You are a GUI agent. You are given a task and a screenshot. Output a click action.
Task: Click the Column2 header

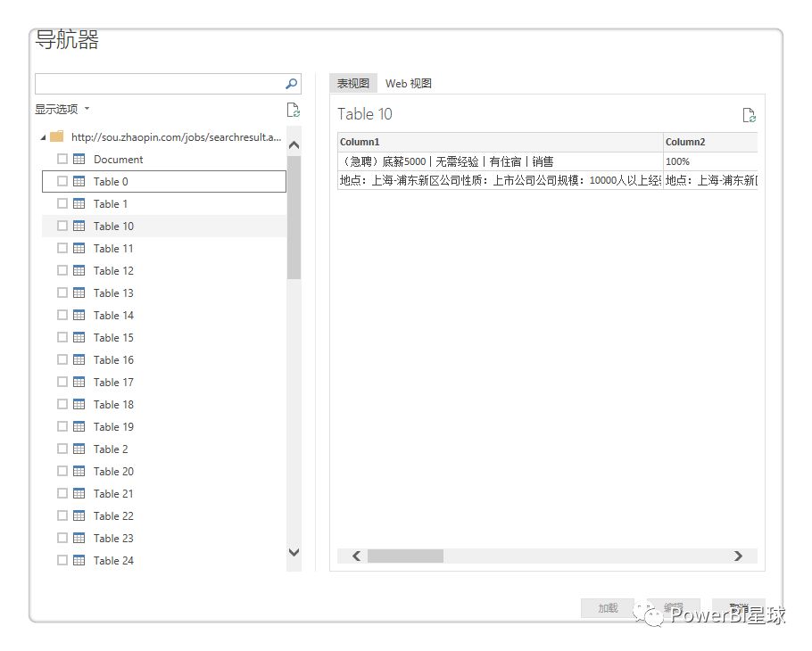pyautogui.click(x=710, y=142)
